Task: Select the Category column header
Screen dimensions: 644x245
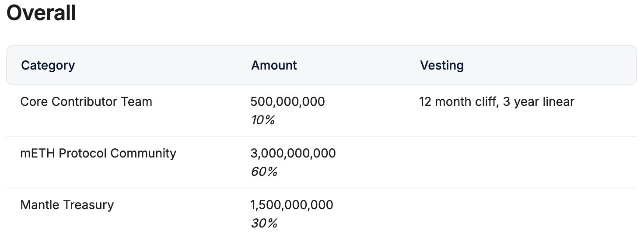Action: pyautogui.click(x=48, y=66)
